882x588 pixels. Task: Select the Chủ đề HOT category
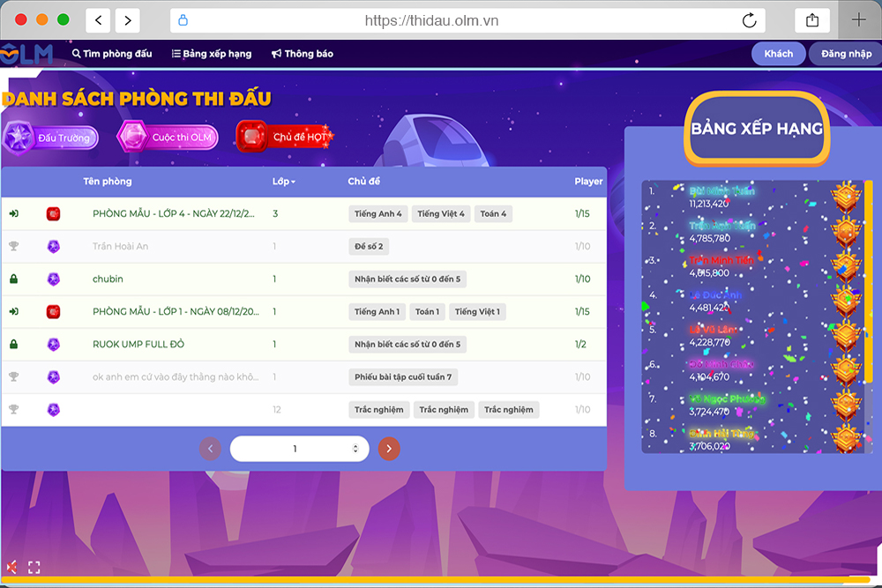coord(284,138)
